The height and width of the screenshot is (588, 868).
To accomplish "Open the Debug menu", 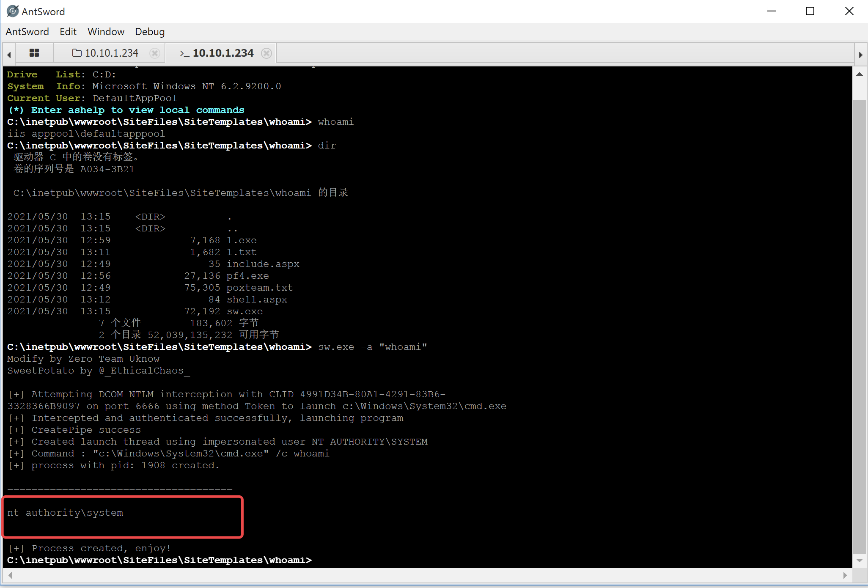I will pos(150,32).
